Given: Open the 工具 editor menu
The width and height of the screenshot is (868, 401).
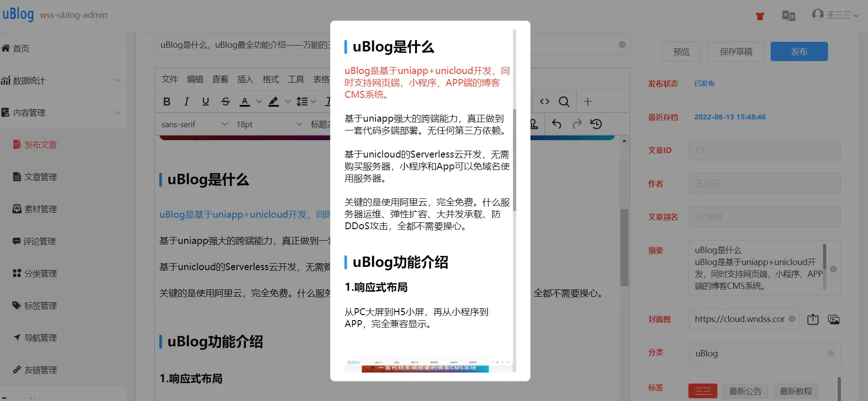Looking at the screenshot, I should [296, 79].
